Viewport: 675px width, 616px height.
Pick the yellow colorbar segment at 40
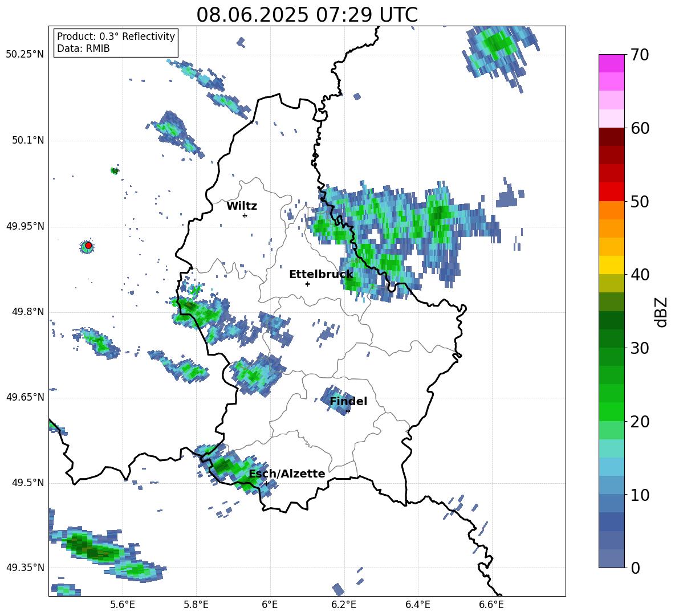[611, 265]
